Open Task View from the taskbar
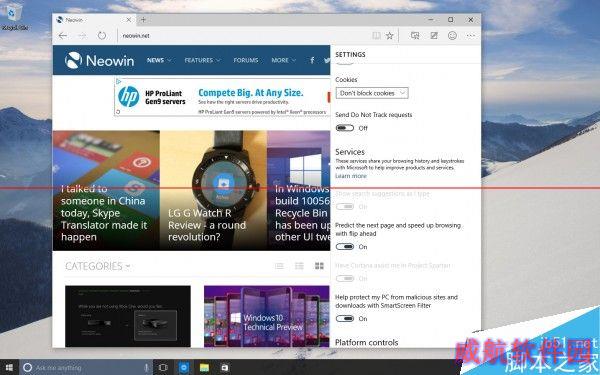 point(163,367)
